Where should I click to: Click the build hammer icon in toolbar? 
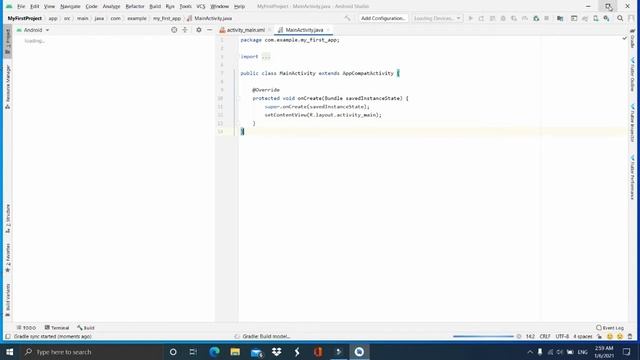coord(347,18)
